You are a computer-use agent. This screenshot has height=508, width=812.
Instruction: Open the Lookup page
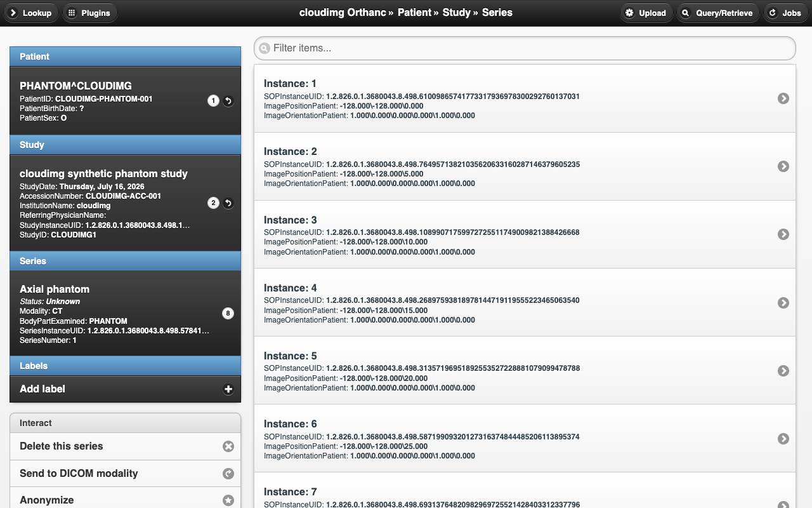tap(31, 13)
